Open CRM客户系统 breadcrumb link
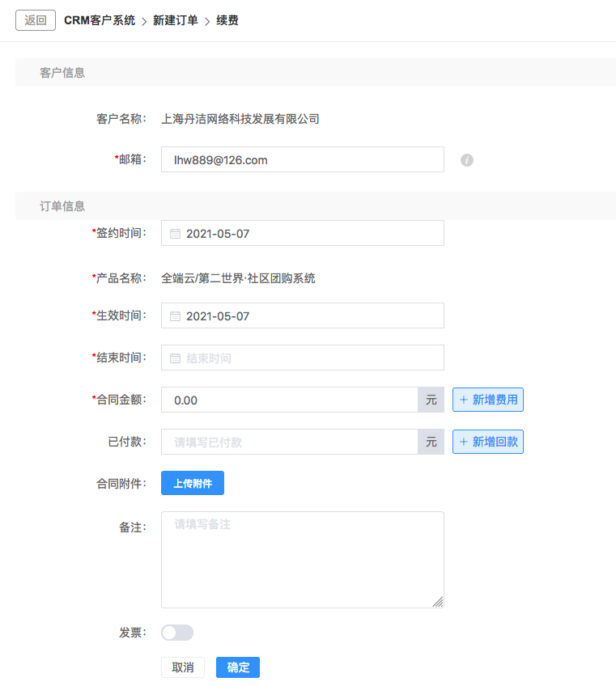Viewport: 616px width, 686px height. [x=100, y=20]
